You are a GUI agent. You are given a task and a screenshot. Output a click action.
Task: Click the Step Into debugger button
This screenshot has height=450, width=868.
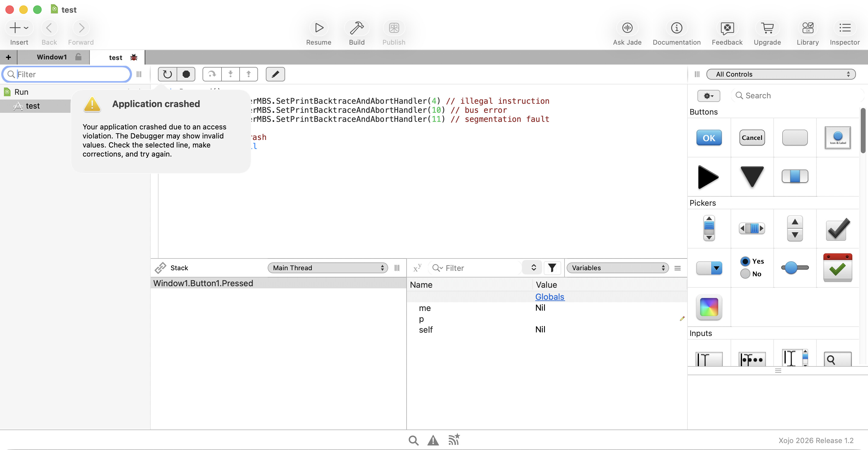231,74
